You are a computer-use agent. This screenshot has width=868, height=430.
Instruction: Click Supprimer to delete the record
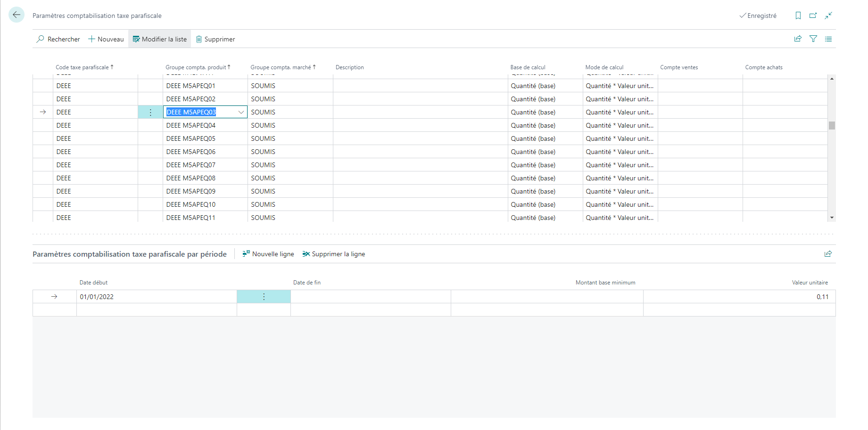point(215,39)
